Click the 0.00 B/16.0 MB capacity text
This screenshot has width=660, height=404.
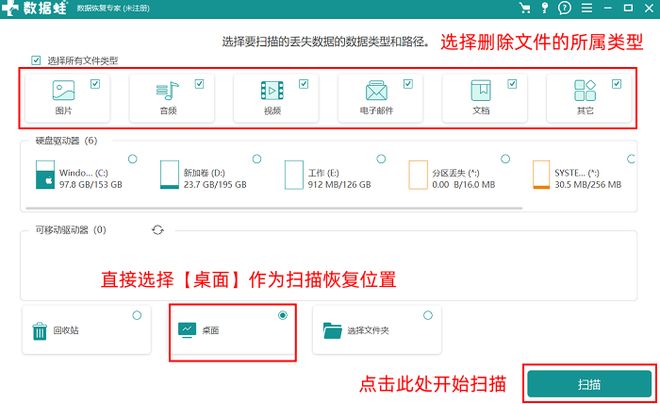463,185
